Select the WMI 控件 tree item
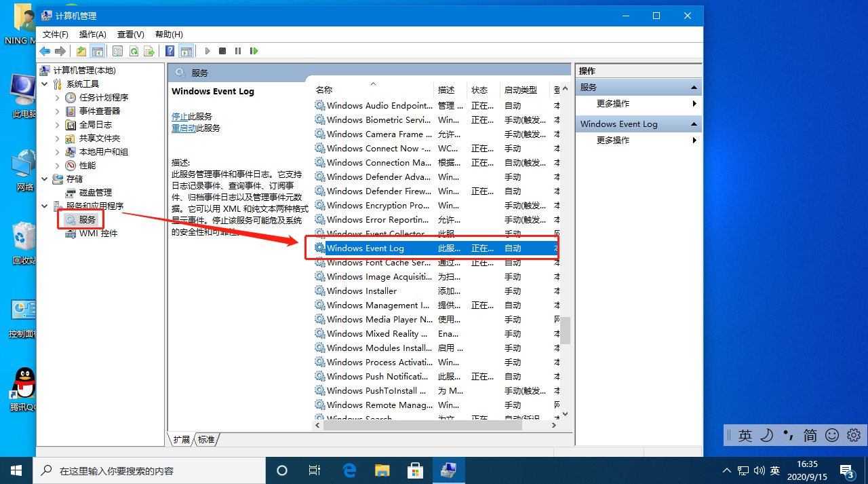Screen dimensions: 868x484 [x=92, y=234]
